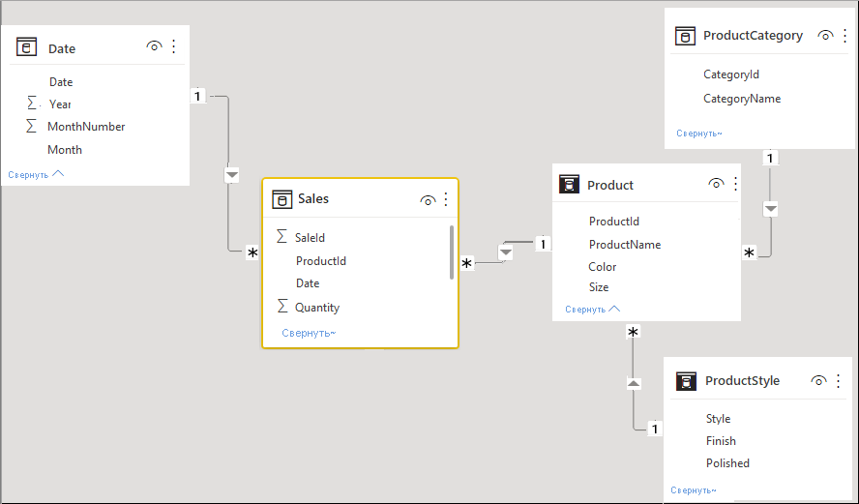This screenshot has width=859, height=504.
Task: Click sigma icon next to Year field
Action: point(32,103)
